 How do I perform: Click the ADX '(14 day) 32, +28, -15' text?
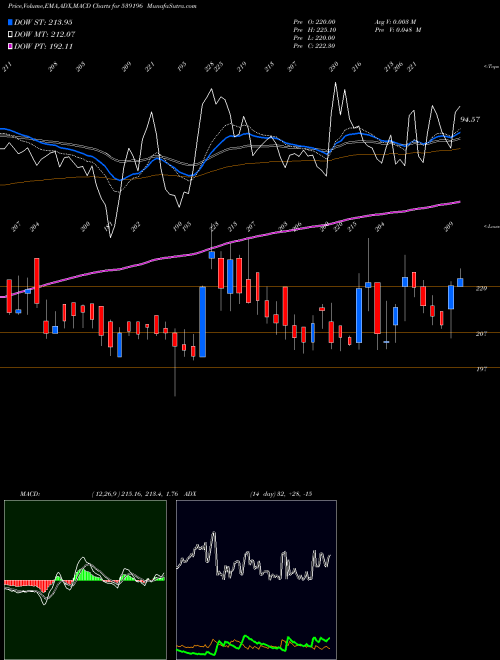click(x=280, y=494)
